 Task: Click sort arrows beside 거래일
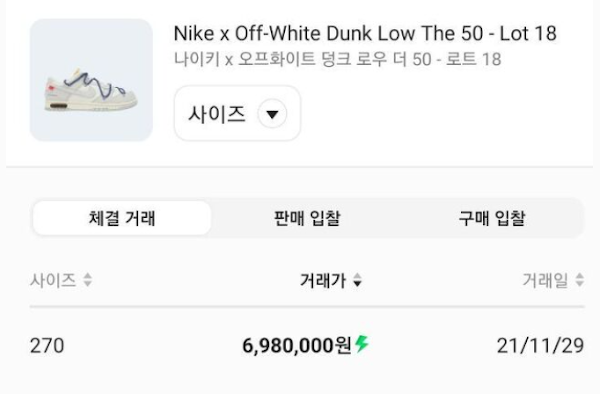coord(580,280)
